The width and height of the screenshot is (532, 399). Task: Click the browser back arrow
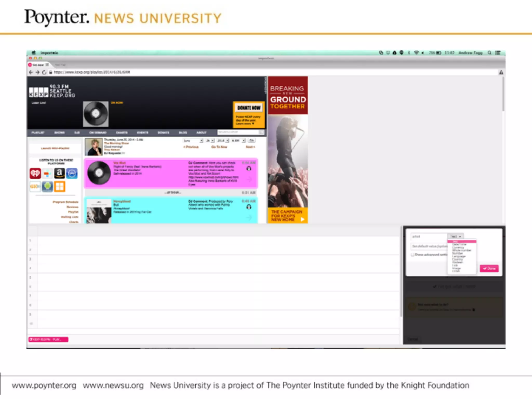tap(31, 72)
